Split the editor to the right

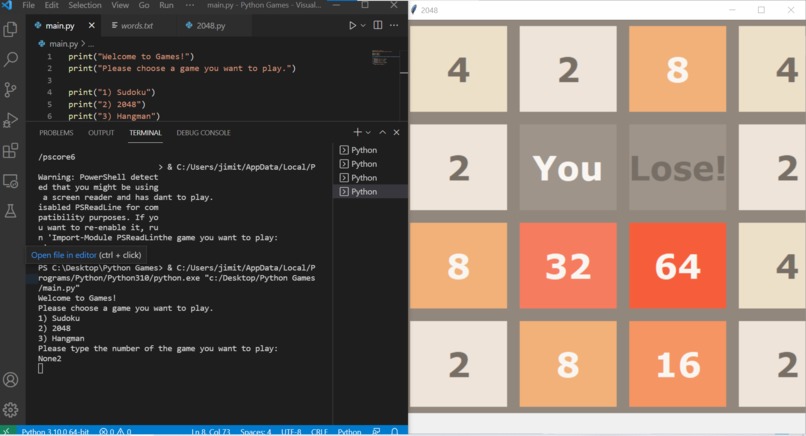pyautogui.click(x=378, y=25)
